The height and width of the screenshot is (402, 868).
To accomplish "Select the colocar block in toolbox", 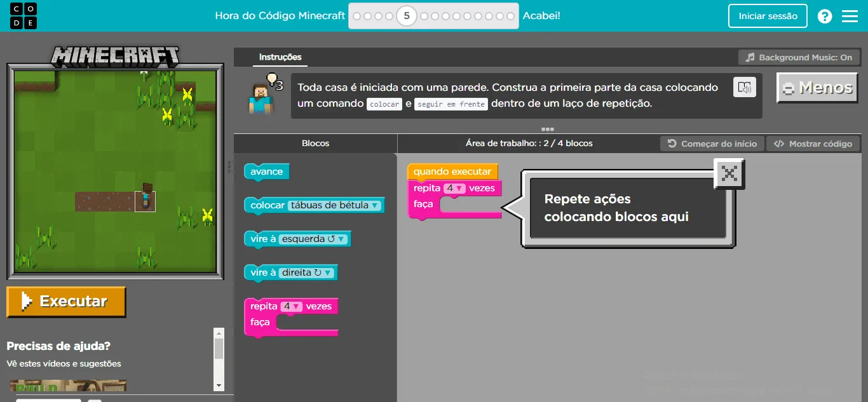I will 268,205.
